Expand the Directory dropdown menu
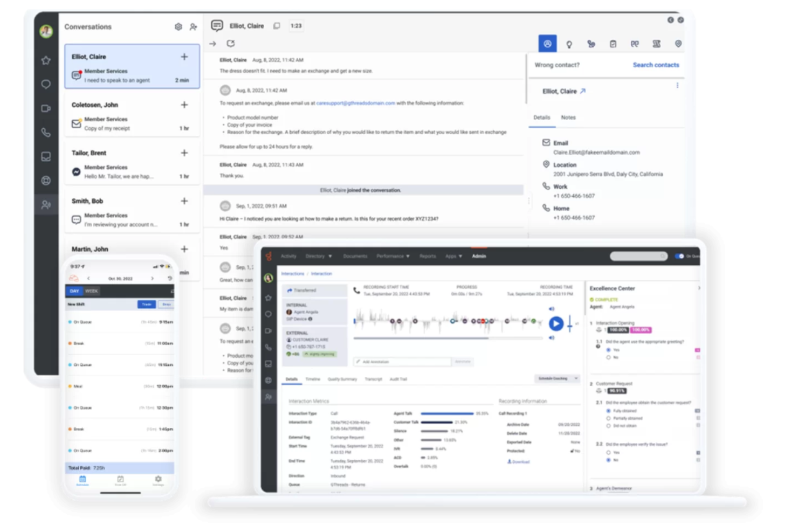Image resolution: width=798 pixels, height=532 pixels. pos(319,256)
